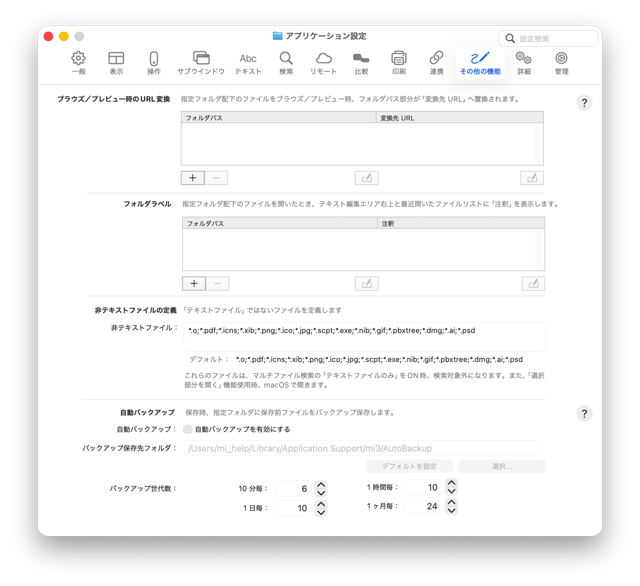640x586 pixels.
Task: Open the 比較 compare settings pane
Action: click(x=361, y=63)
